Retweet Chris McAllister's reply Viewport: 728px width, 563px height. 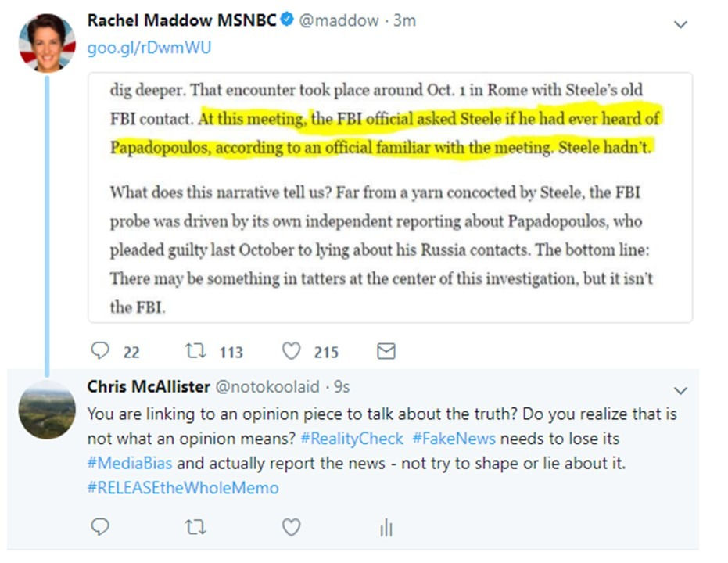tap(195, 528)
